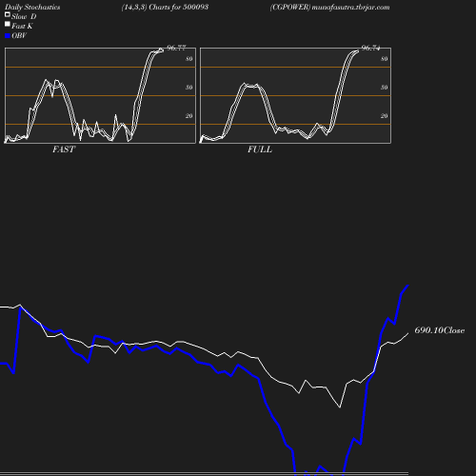Click the FAST stochastic chart panel

click(100, 95)
